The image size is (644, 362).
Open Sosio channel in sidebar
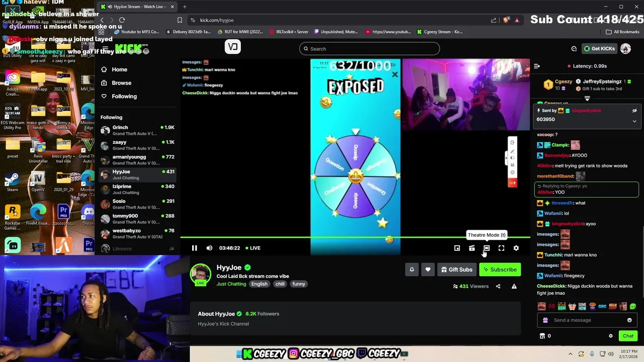(x=137, y=204)
